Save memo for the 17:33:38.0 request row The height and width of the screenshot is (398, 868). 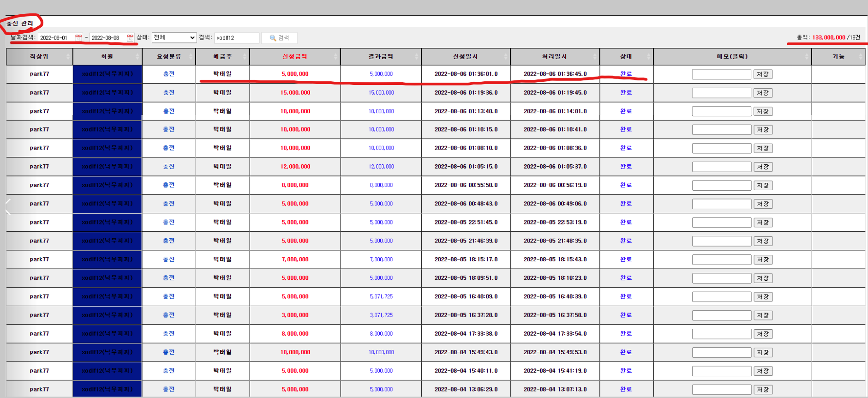(763, 334)
